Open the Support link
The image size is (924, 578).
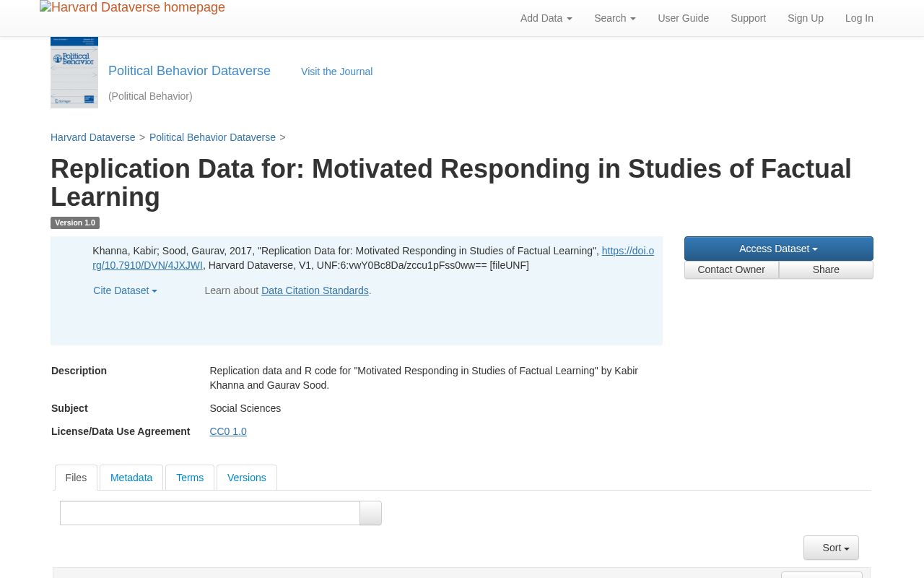pos(748,18)
